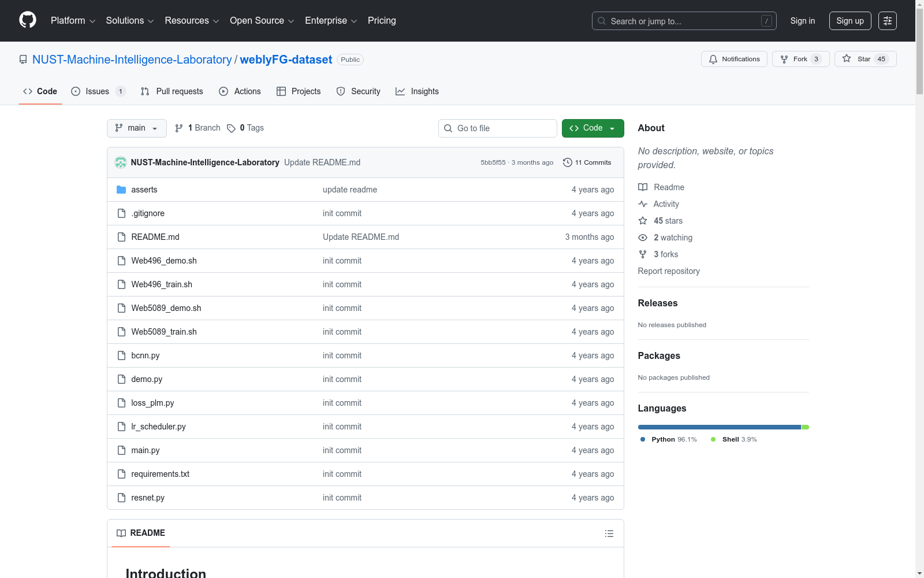Open the Web5089_train.sh file

click(x=164, y=332)
